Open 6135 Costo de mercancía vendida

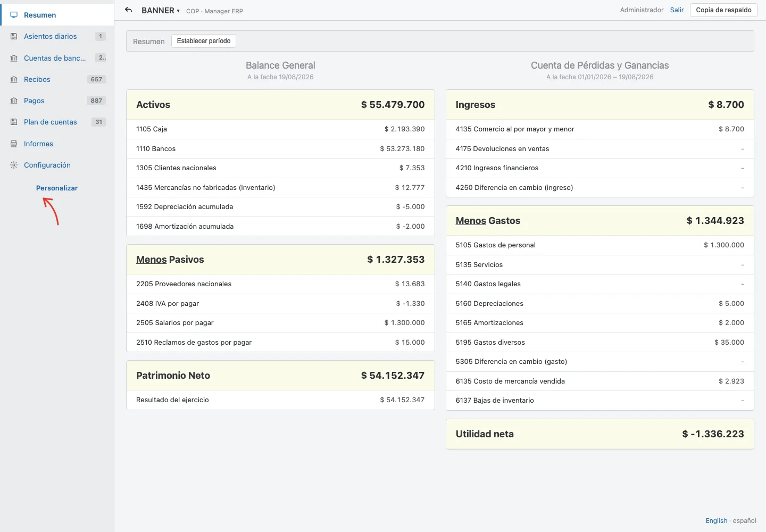600,381
